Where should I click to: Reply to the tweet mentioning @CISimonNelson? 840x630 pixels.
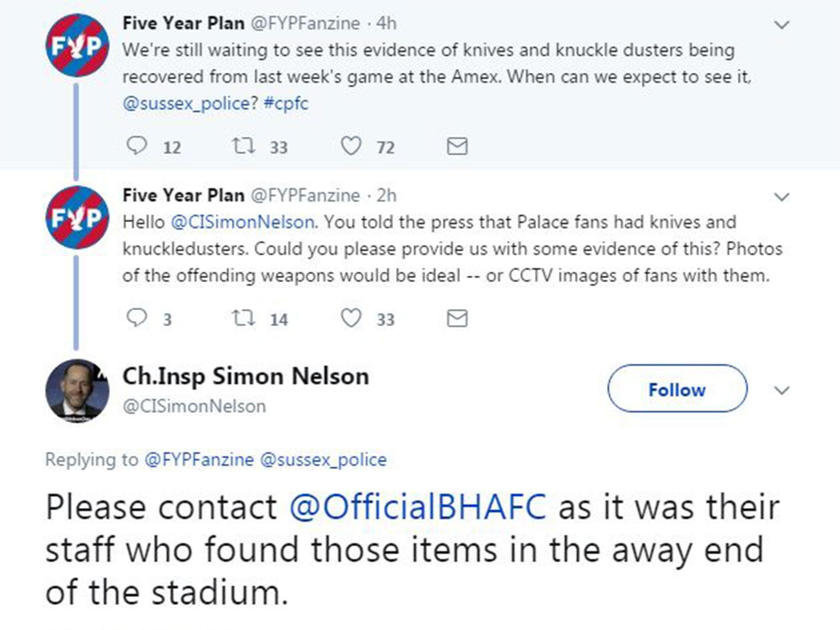(137, 319)
